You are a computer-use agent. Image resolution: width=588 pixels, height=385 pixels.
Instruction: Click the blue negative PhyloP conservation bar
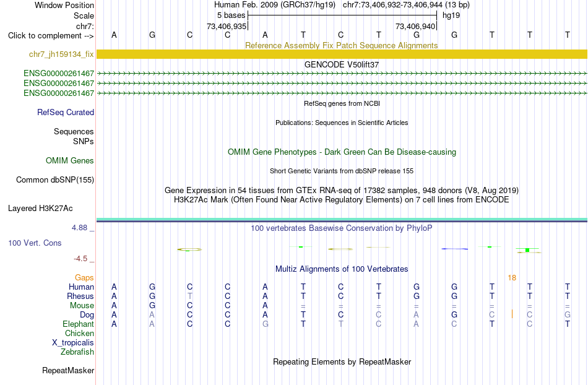pos(454,249)
